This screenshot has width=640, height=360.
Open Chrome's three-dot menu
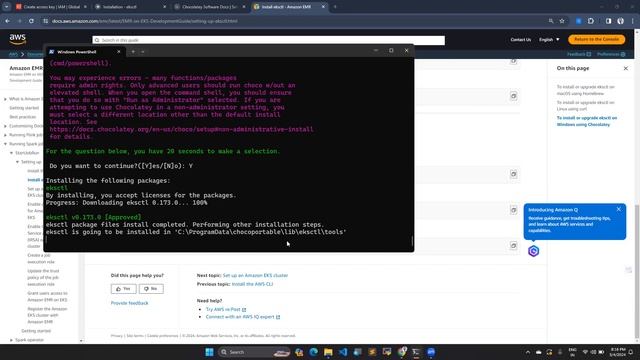tap(633, 21)
